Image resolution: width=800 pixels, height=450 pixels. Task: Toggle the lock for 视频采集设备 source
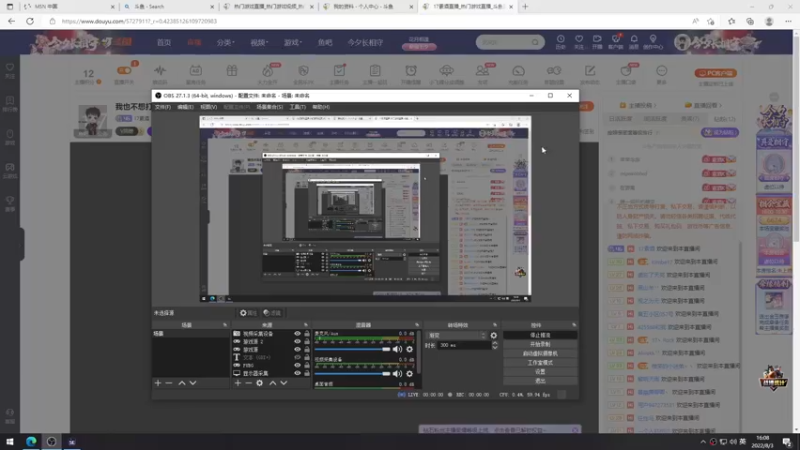coord(307,334)
